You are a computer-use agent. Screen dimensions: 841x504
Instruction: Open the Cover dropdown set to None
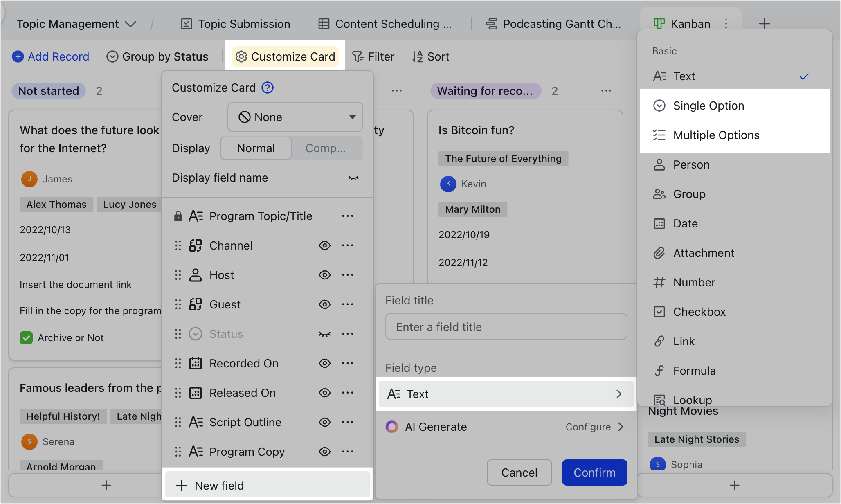coord(295,117)
